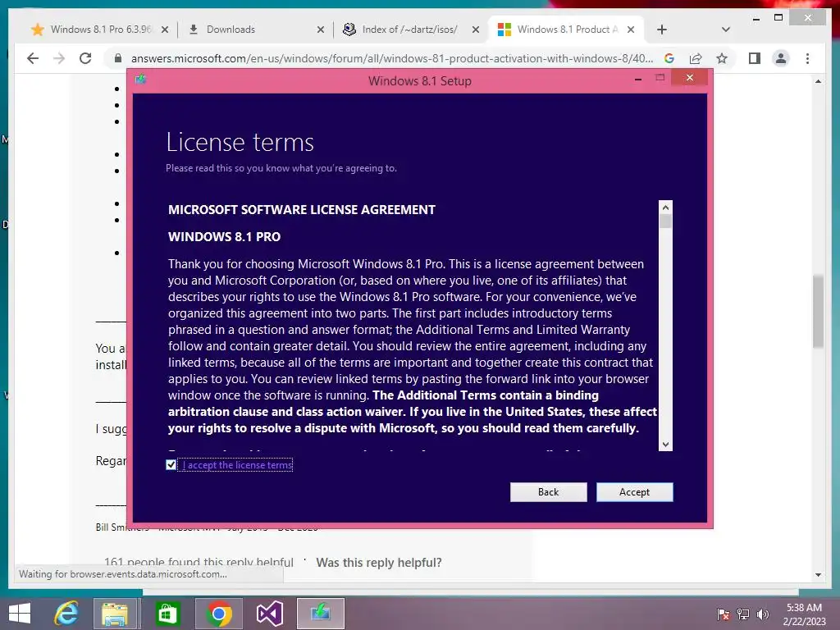The image size is (840, 630).
Task: Open the Windows Start button
Action: (x=20, y=614)
